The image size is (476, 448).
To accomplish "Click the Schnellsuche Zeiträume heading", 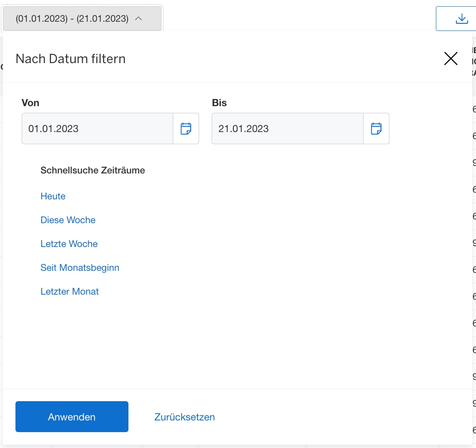I will point(93,170).
